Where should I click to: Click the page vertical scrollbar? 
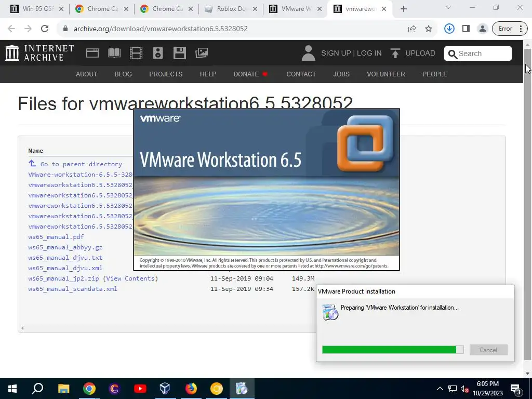[x=527, y=204]
